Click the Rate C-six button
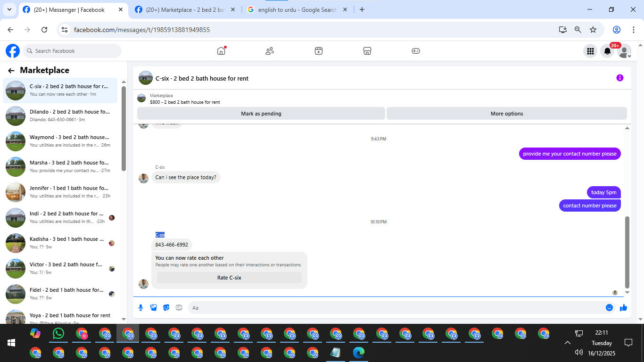 [229, 278]
